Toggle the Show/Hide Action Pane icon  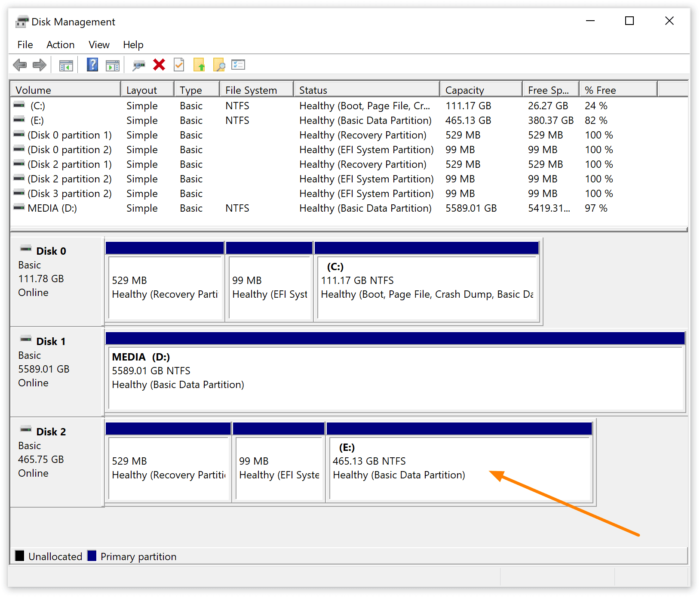tap(113, 65)
